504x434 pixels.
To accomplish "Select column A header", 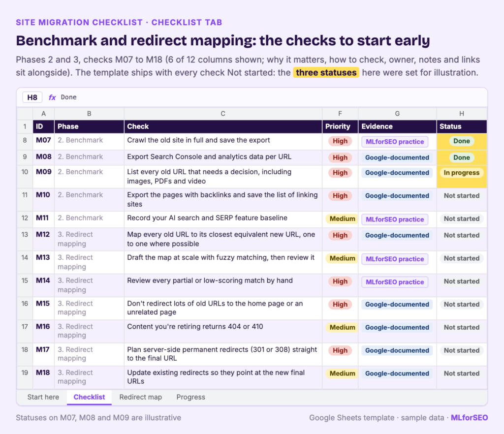I will [x=43, y=114].
